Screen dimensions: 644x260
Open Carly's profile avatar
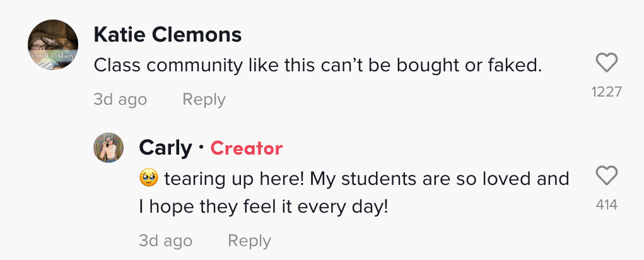point(108,148)
